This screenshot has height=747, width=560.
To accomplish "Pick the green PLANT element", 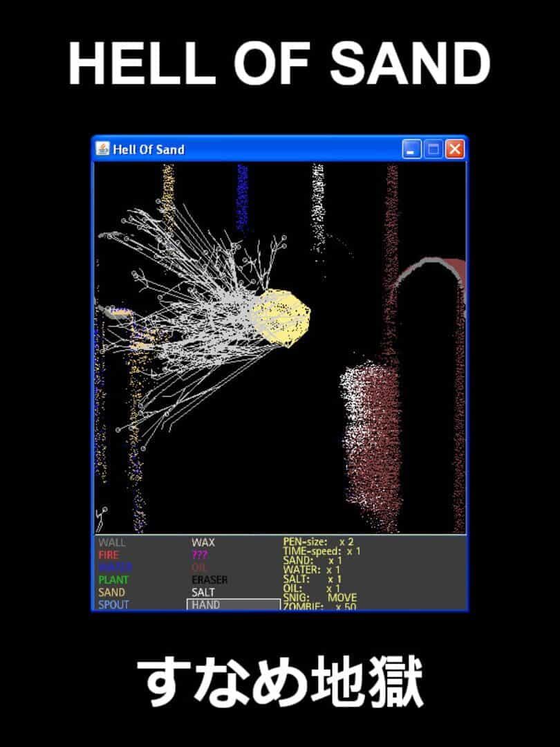I will [113, 580].
